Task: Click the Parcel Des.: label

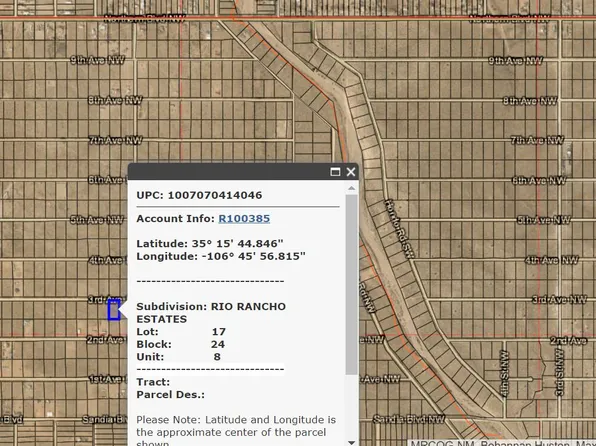Action: 171,394
